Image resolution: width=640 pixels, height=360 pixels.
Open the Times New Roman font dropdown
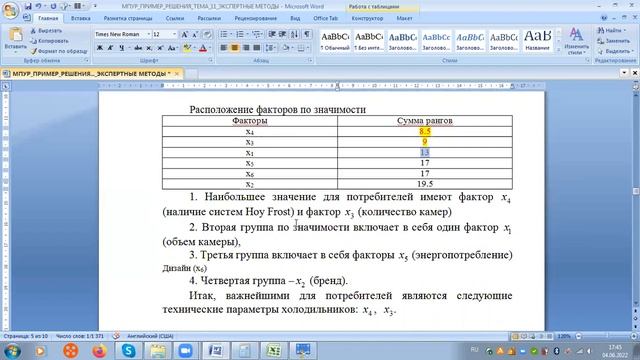[149, 34]
